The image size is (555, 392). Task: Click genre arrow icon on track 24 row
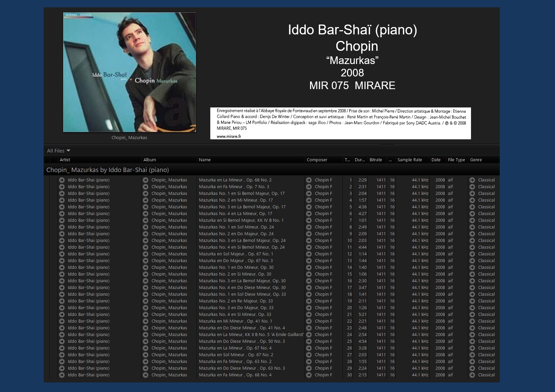[x=472, y=334]
